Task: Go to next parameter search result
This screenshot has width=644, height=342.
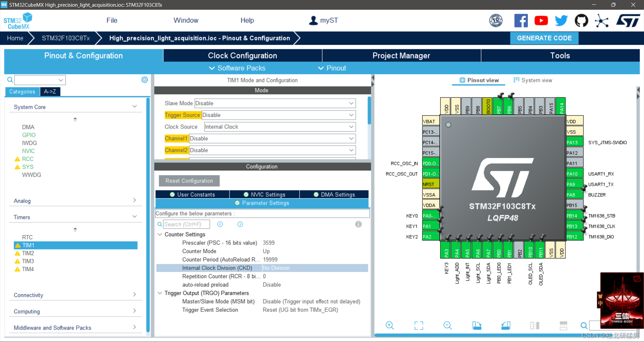Action: [x=240, y=224]
